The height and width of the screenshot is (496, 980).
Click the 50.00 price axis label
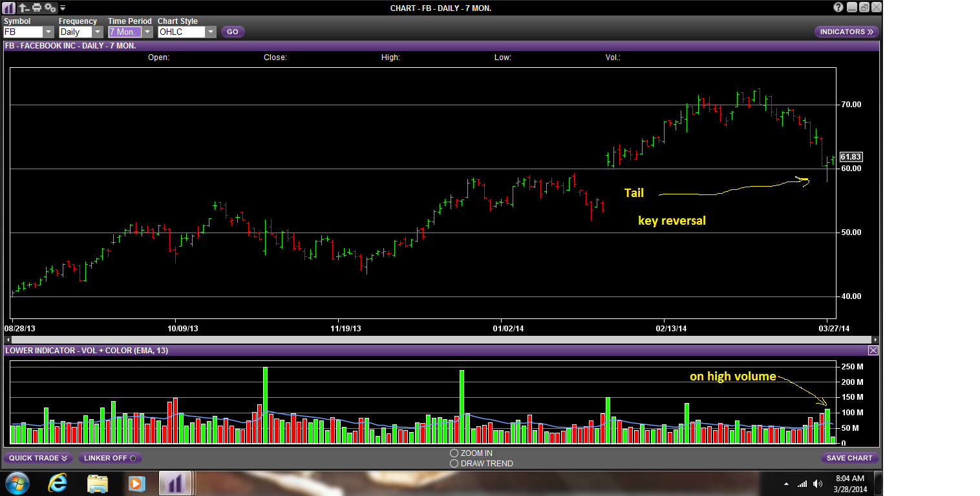coord(851,232)
